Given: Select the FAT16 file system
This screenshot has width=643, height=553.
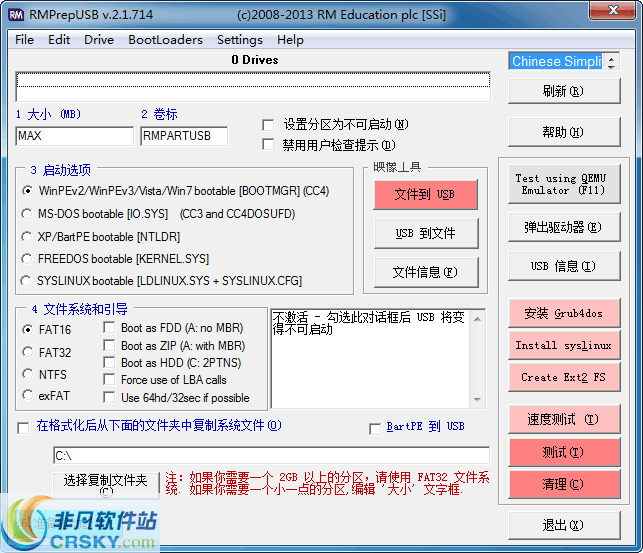Looking at the screenshot, I should click(x=27, y=330).
